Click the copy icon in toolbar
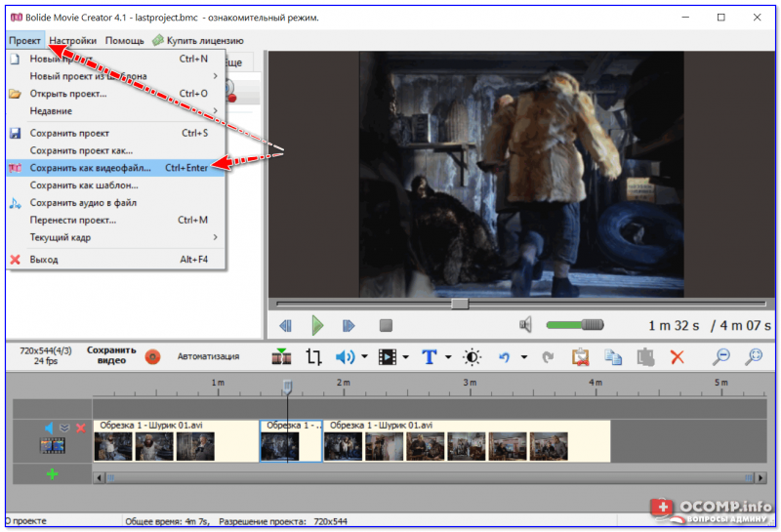 [x=613, y=356]
